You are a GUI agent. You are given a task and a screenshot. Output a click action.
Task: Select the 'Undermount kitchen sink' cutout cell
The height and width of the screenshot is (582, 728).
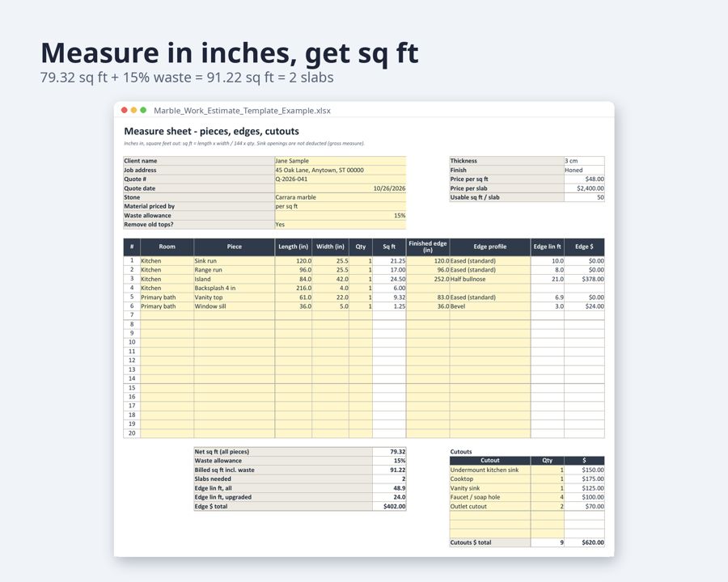tap(490, 470)
